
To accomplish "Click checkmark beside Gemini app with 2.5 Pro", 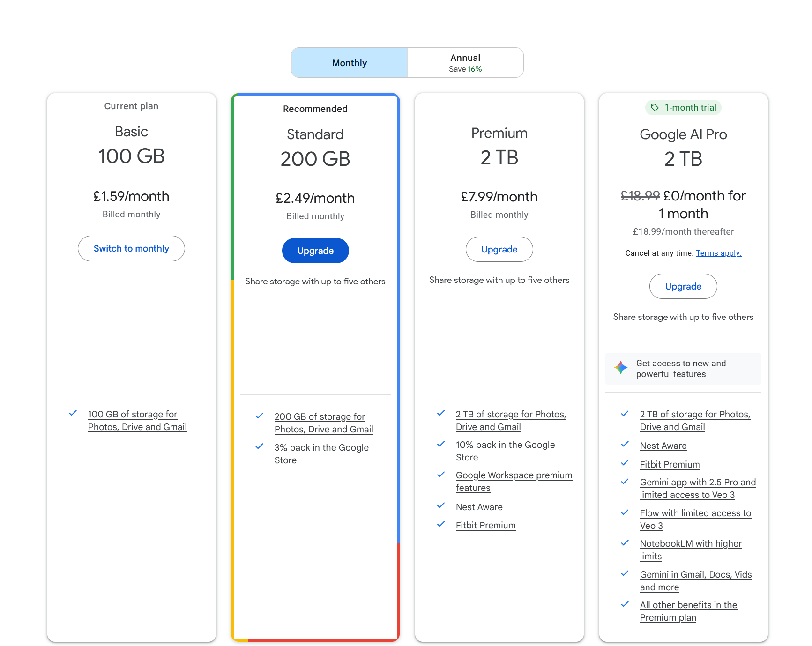I will pyautogui.click(x=625, y=481).
